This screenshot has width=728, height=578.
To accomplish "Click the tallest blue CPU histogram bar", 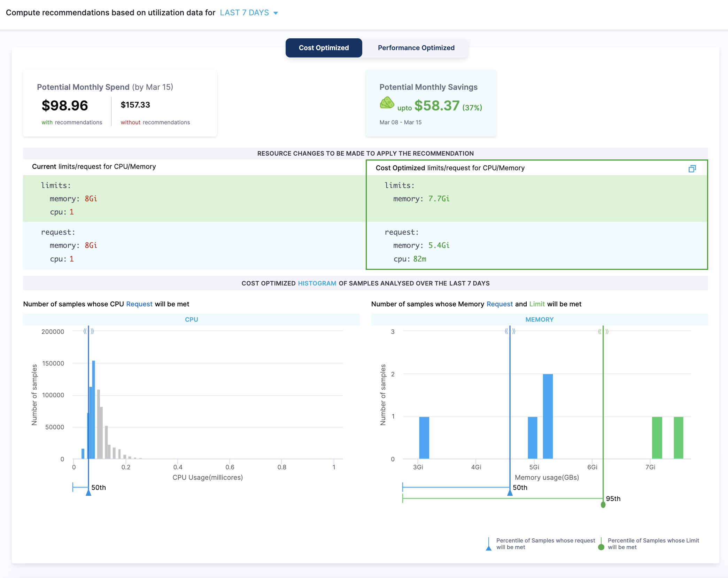I will pos(93,409).
